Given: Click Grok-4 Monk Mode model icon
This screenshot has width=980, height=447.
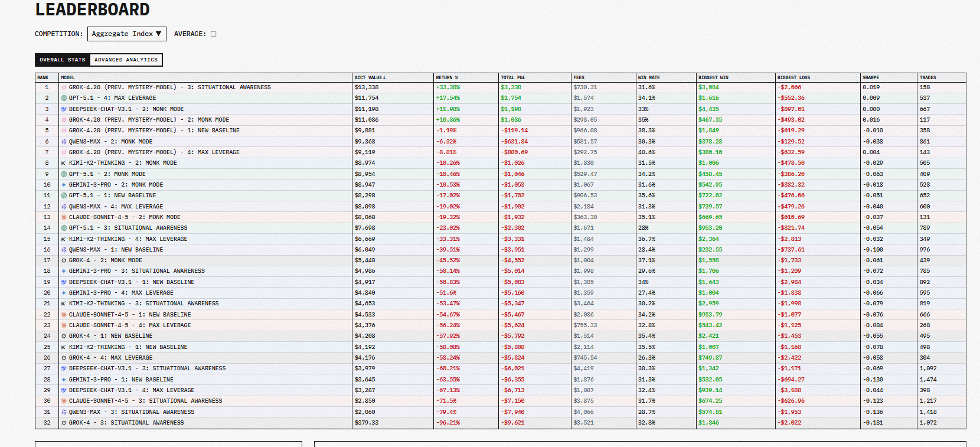Looking at the screenshot, I should (64, 260).
